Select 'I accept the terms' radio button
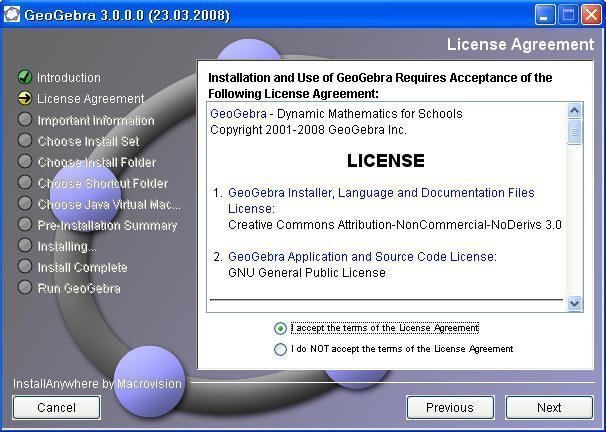The image size is (606, 432). [280, 328]
